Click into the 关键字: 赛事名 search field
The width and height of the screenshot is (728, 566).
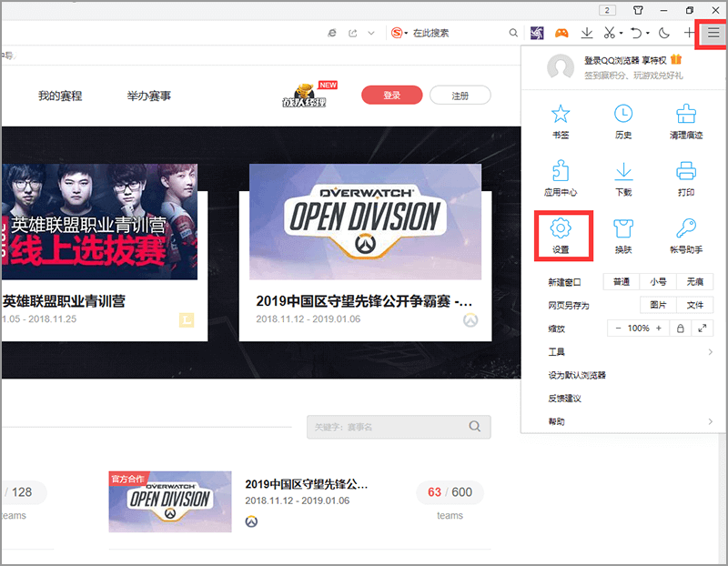point(399,427)
